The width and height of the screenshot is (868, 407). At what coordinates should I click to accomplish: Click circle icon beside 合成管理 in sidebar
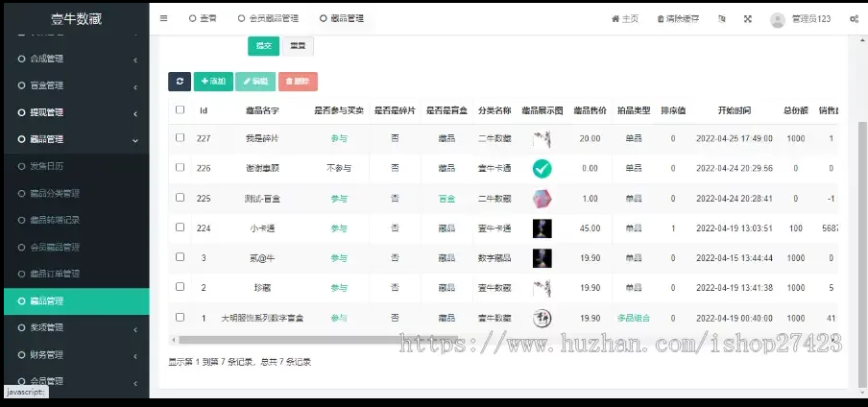tap(21, 59)
